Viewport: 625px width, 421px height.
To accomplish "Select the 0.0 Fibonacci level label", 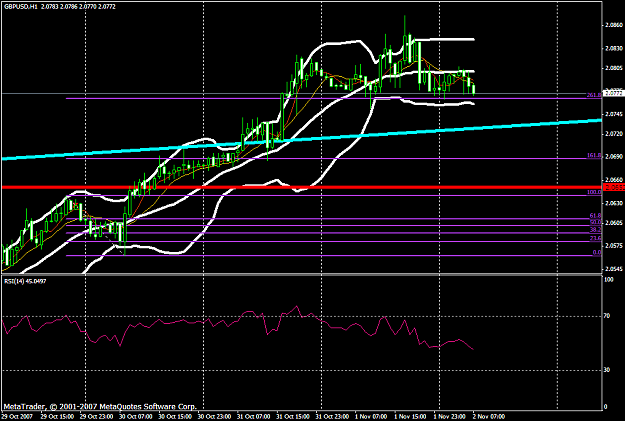I will [597, 253].
